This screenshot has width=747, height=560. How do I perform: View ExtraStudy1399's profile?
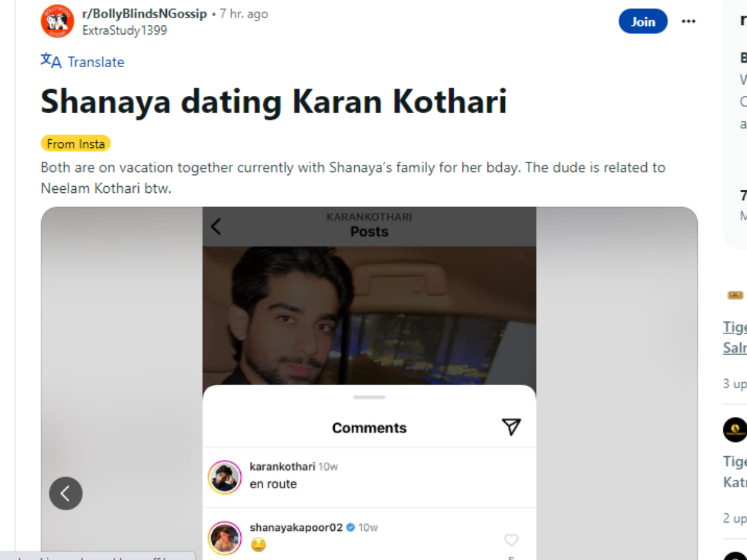tap(125, 30)
